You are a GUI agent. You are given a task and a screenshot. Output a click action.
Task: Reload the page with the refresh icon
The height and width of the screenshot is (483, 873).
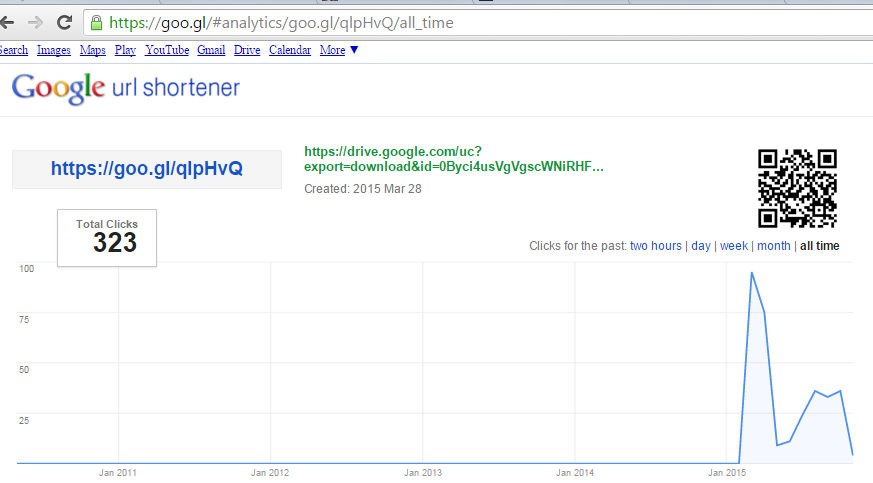(x=65, y=23)
